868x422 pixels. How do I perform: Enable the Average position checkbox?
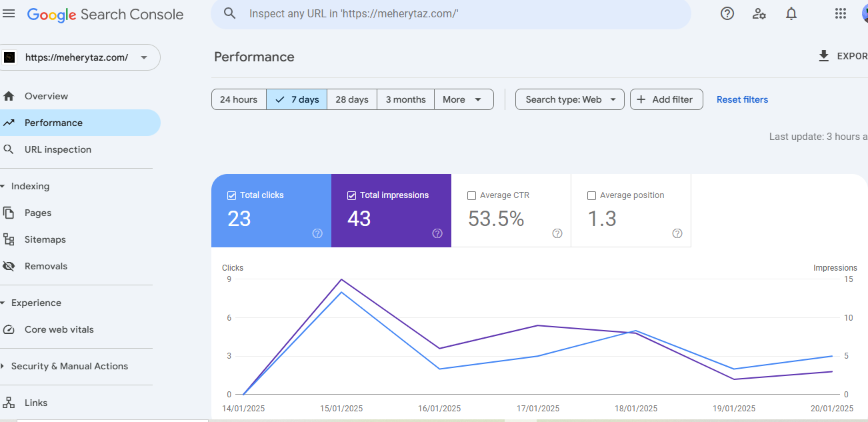coord(591,195)
